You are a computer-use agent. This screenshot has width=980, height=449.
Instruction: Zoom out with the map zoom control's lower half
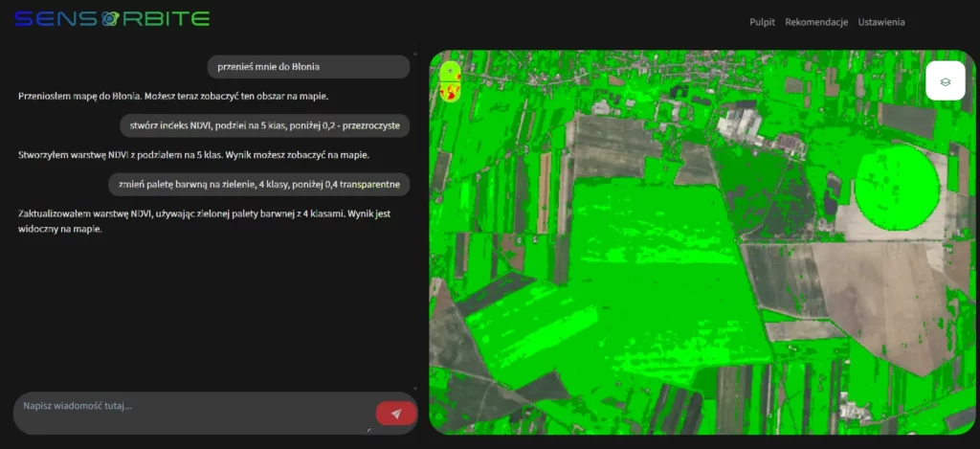pos(450,92)
